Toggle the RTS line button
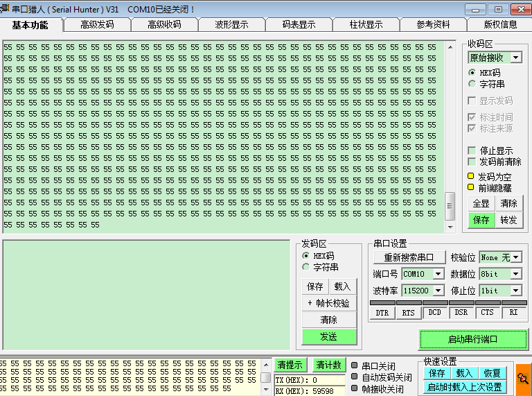This screenshot has width=532, height=396. (x=409, y=313)
